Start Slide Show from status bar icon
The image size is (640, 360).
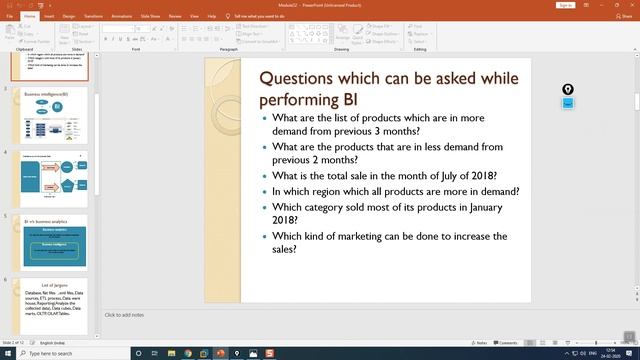[x=568, y=343]
